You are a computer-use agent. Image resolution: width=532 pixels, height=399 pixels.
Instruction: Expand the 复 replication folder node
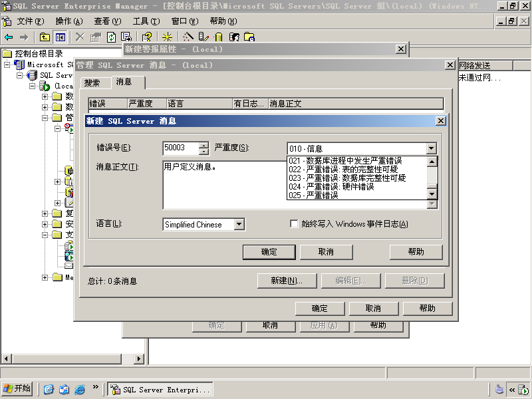tap(45, 213)
